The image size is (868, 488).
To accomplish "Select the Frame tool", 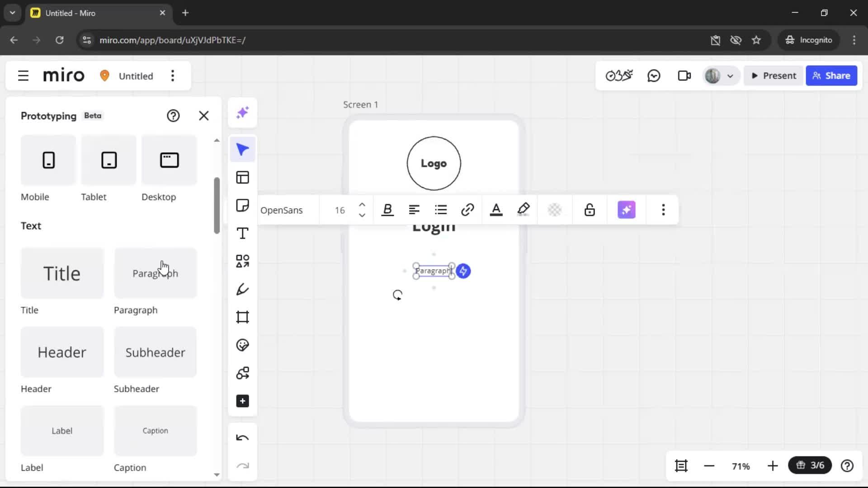I will click(x=243, y=317).
